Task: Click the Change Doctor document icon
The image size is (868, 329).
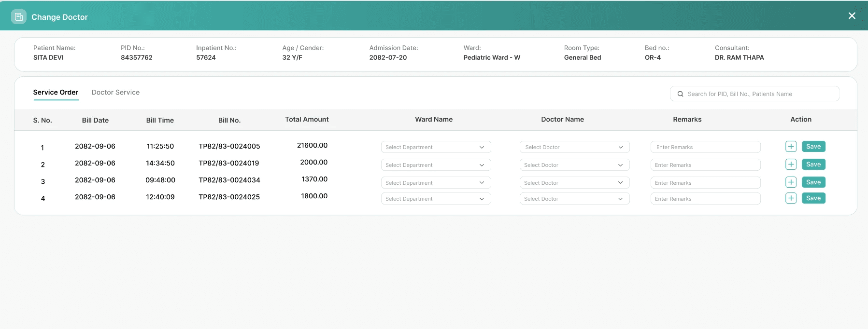Action: 19,17
